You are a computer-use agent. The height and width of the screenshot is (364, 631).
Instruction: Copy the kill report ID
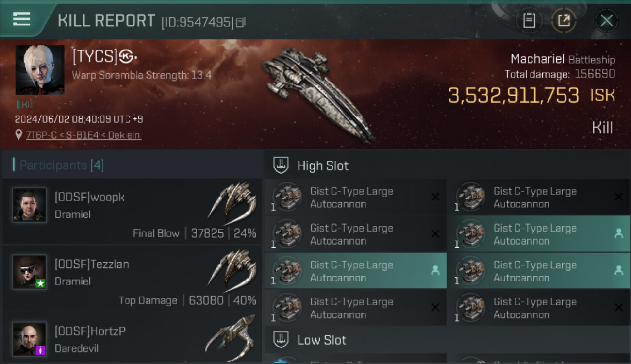[241, 22]
